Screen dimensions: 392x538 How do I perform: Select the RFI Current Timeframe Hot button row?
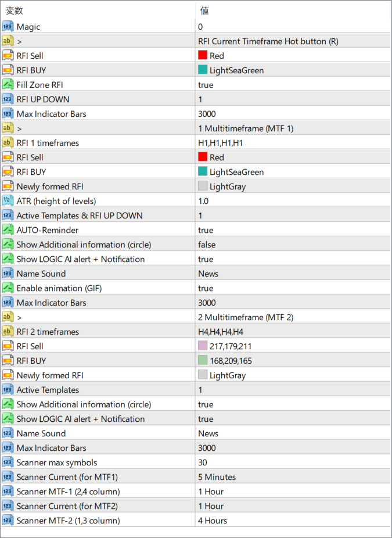268,41
